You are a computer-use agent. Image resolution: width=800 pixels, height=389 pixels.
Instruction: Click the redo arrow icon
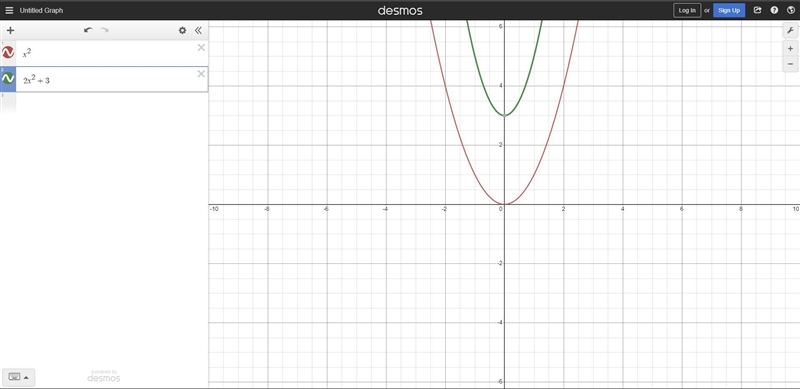point(105,30)
